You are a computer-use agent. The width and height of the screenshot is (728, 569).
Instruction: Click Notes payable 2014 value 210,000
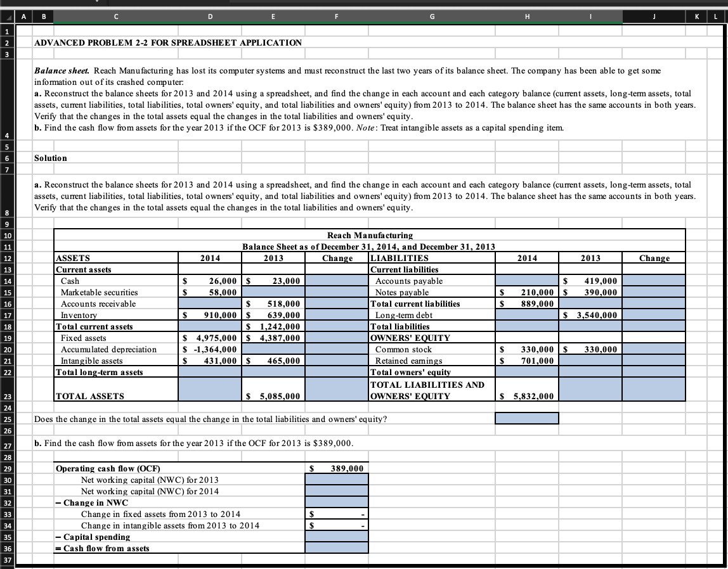point(527,293)
